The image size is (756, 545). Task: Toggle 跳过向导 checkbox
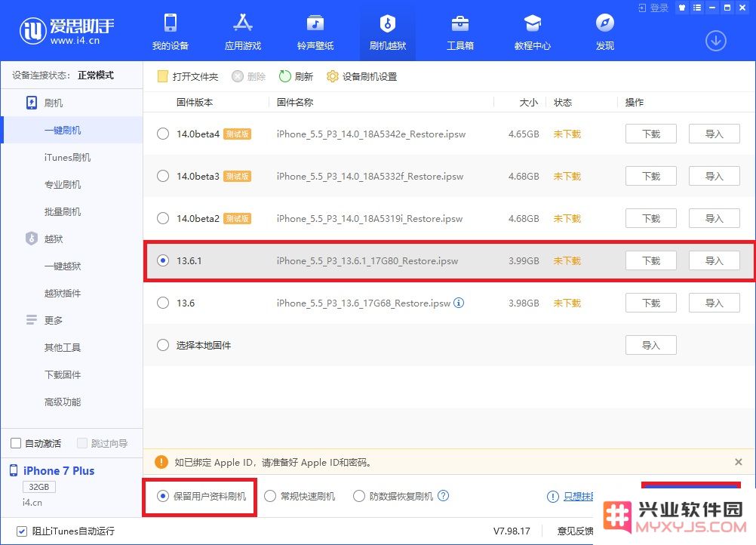click(82, 443)
